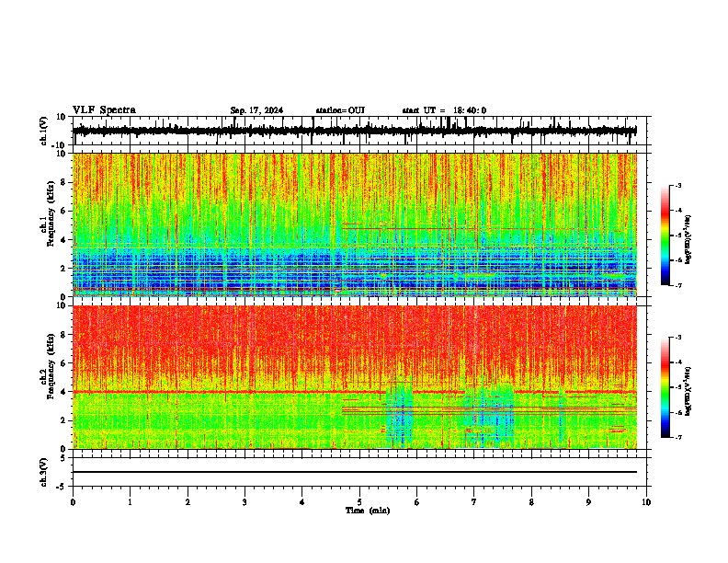Click the 'start UT = 18:40:0' text
728x563 pixels.
tap(444, 110)
